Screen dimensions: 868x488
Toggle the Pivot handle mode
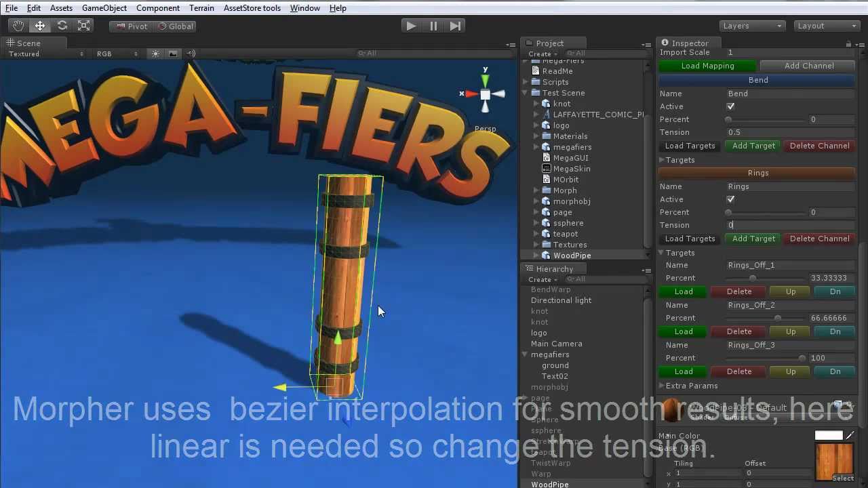[130, 25]
